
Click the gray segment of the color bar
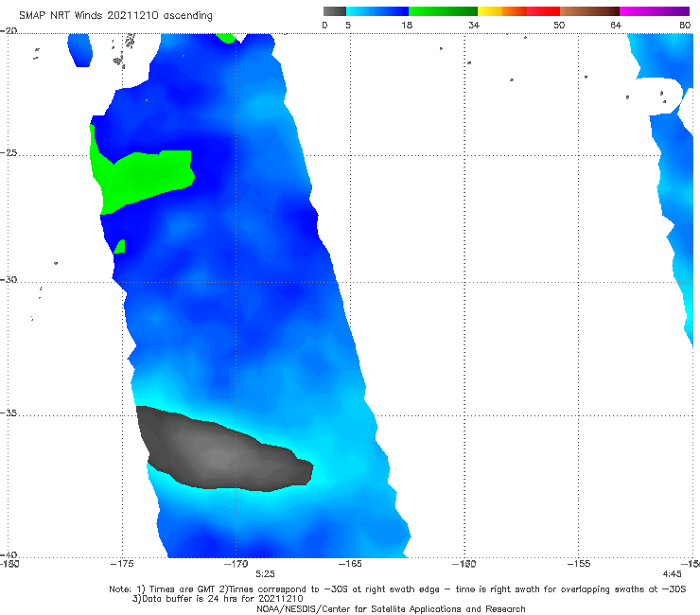[335, 11]
